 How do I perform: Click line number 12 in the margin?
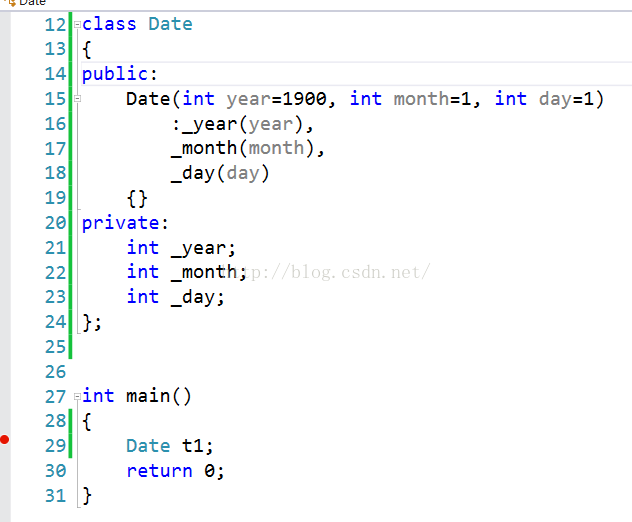click(x=55, y=25)
